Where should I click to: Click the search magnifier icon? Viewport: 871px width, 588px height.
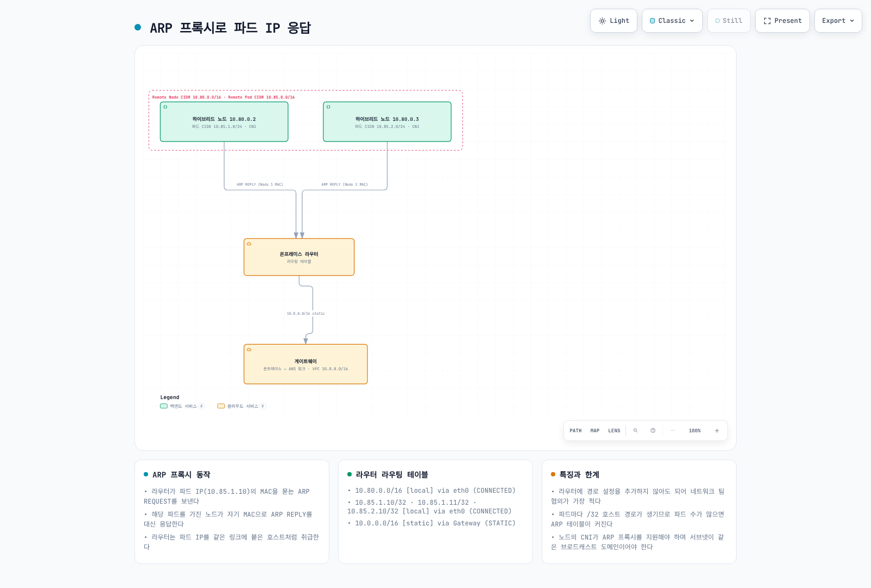click(635, 431)
